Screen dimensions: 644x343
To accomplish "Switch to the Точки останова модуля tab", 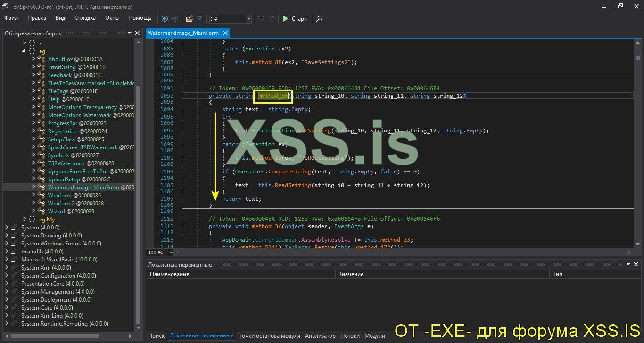I will coord(269,336).
